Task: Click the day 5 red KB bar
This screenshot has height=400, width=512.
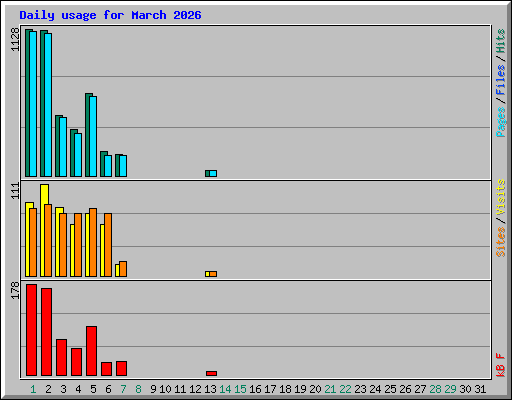Action: tap(91, 351)
